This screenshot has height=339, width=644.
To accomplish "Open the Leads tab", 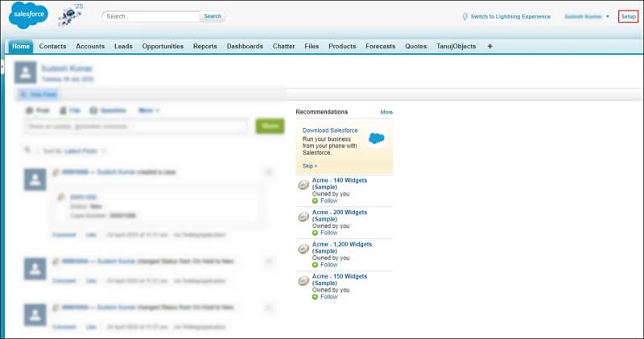I will click(x=123, y=47).
